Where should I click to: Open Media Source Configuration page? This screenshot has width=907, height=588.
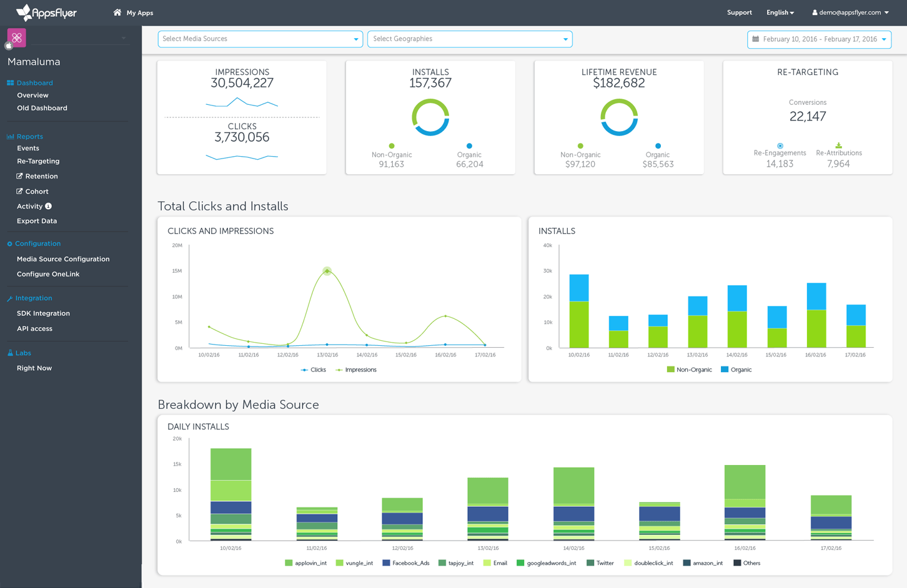(x=63, y=259)
